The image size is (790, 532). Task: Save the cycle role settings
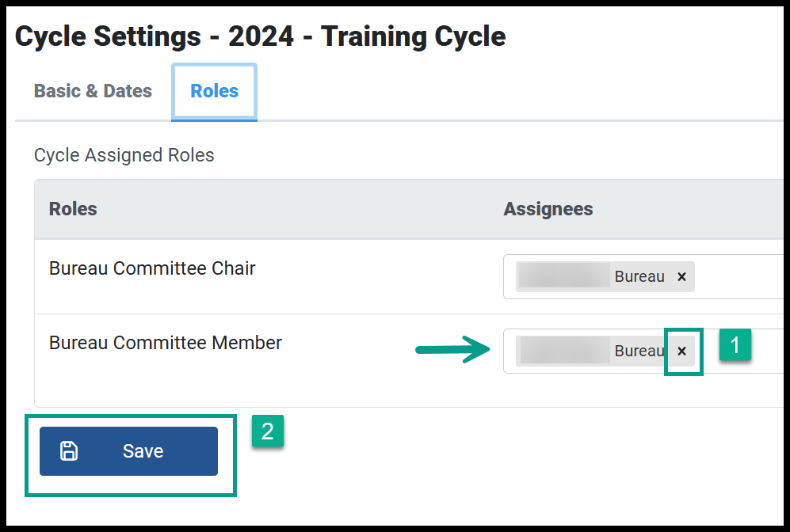128,451
